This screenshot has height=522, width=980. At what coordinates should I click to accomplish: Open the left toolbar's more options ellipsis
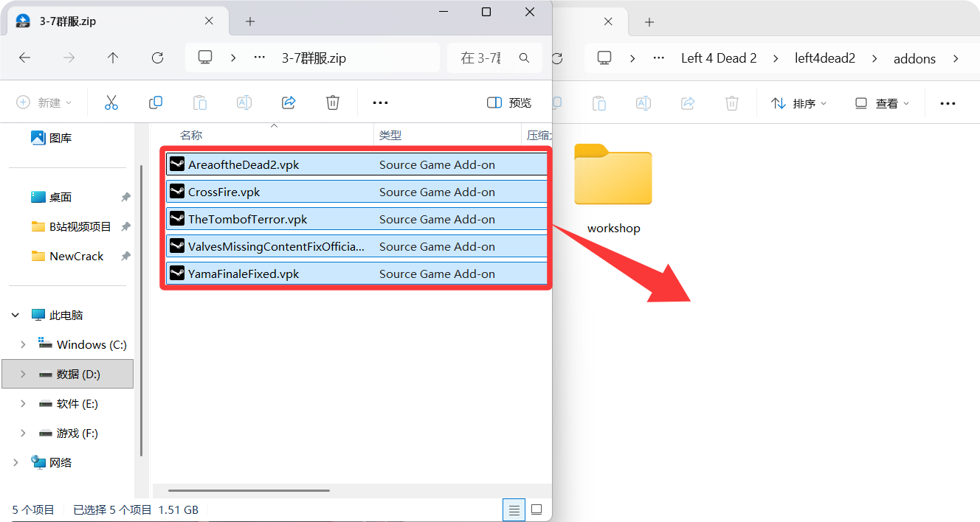pyautogui.click(x=380, y=102)
